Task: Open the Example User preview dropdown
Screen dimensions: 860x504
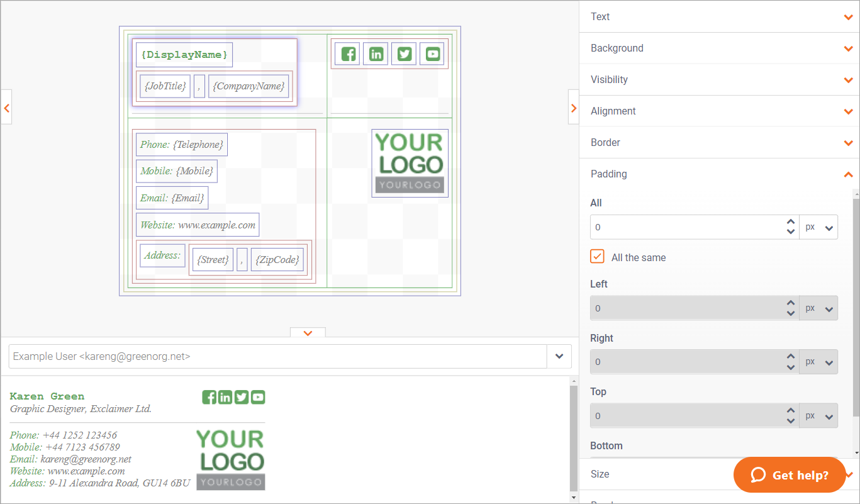Action: [x=559, y=356]
